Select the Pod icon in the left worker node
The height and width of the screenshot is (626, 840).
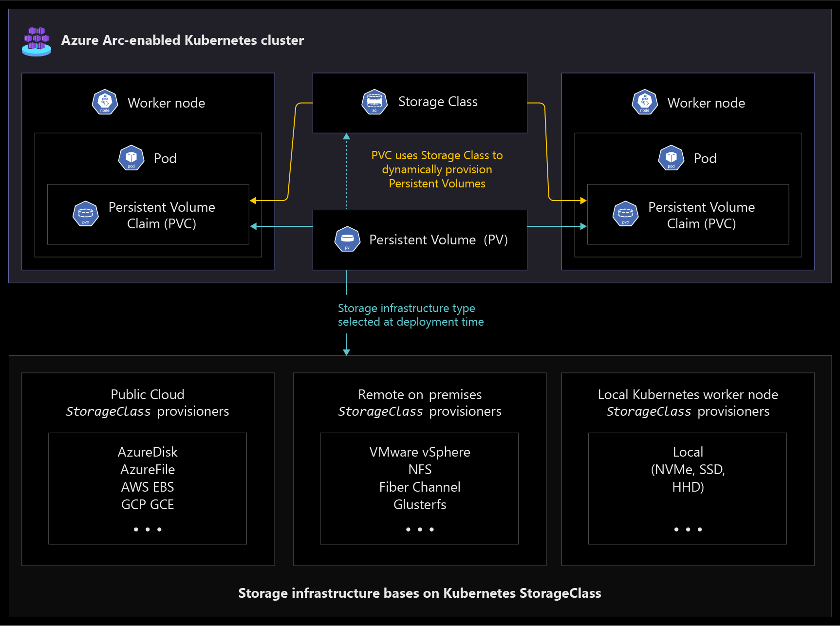click(x=131, y=158)
